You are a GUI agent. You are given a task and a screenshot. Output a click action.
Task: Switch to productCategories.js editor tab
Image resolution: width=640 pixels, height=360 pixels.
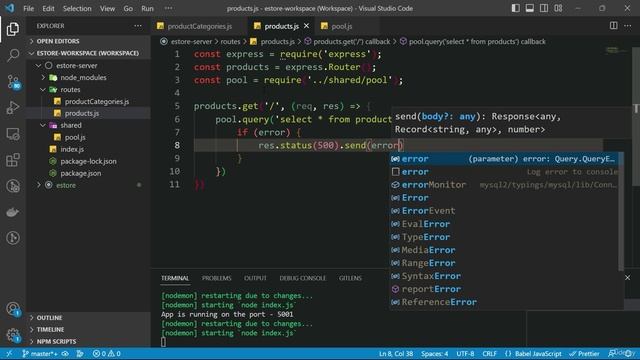199,26
